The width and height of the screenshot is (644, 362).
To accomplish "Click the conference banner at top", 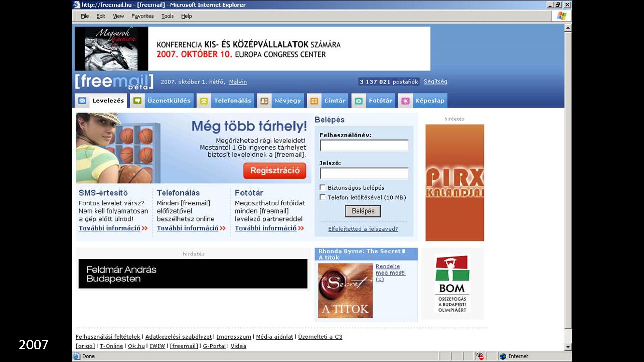I will 253,49.
